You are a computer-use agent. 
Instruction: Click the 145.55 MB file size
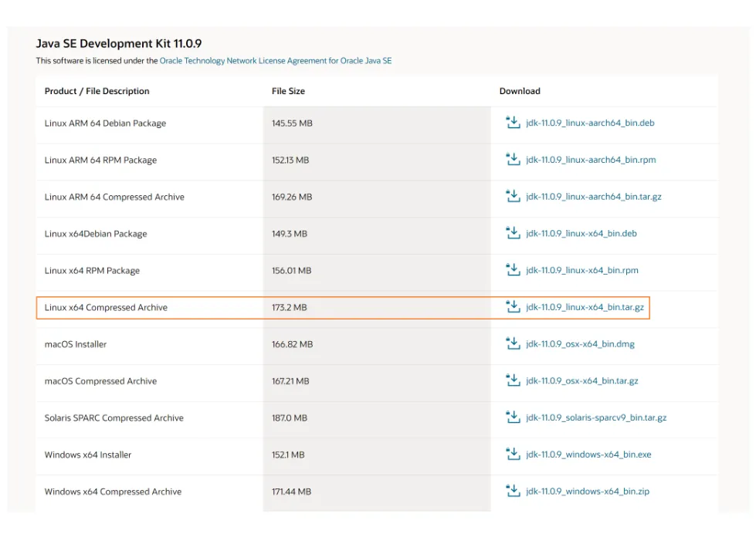coord(292,123)
